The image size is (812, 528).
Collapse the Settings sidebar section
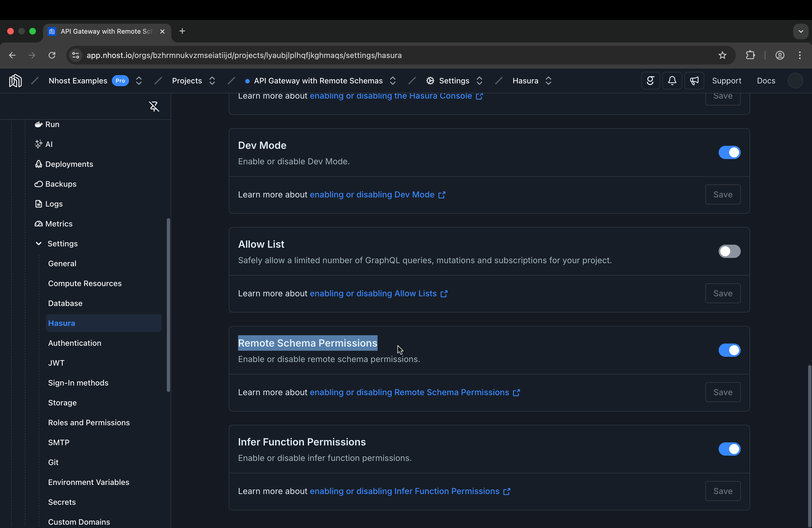[x=39, y=244]
